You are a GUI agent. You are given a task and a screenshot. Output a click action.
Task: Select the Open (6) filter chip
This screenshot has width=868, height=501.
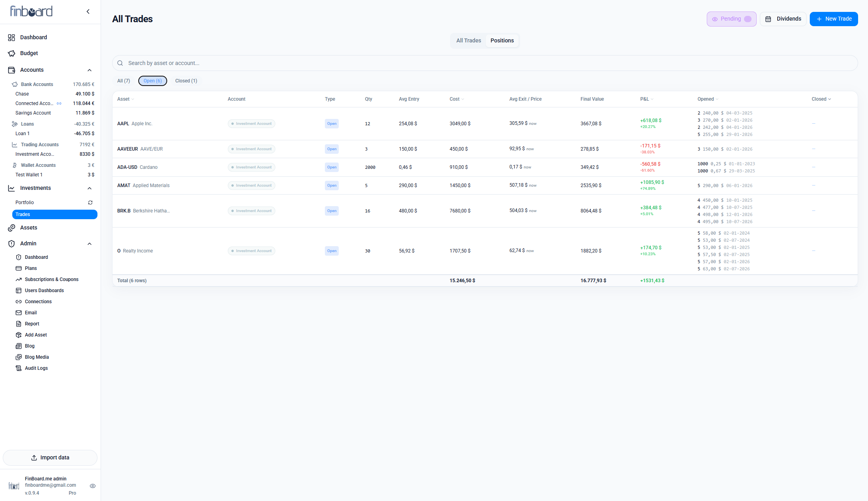[x=153, y=81]
